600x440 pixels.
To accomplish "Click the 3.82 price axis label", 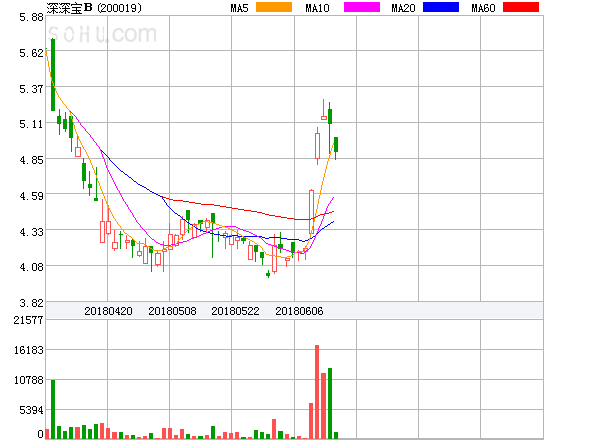I will pyautogui.click(x=31, y=303).
